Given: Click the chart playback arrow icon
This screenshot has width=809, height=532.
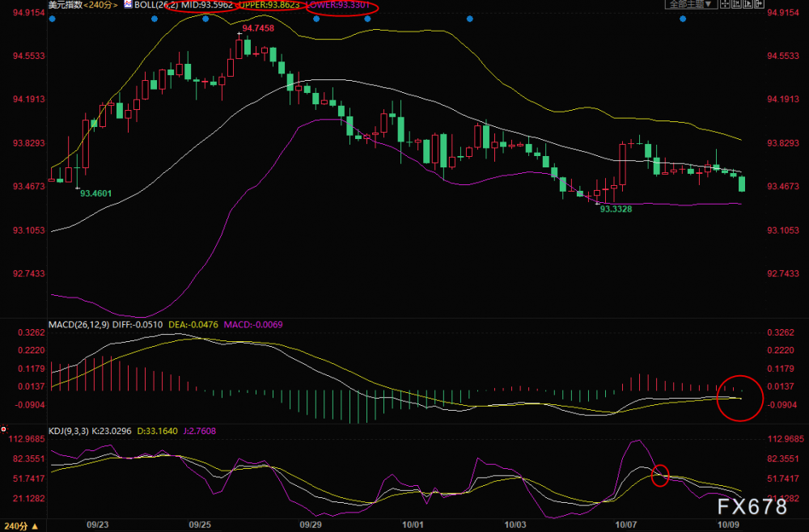Looking at the screenshot, I should 748,4.
